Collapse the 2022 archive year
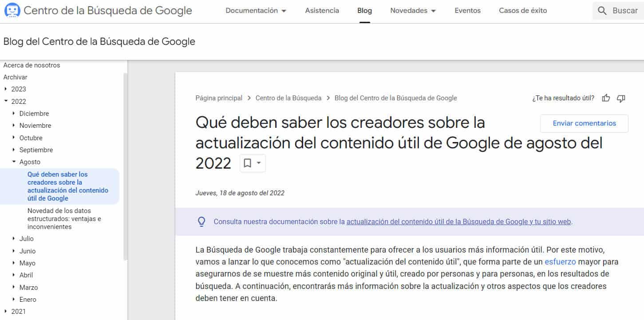 [x=6, y=101]
